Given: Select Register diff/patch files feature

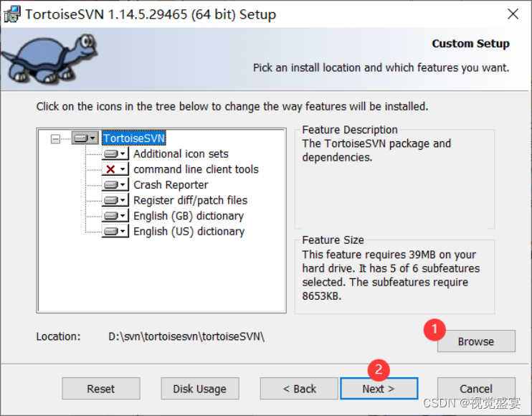Looking at the screenshot, I should pyautogui.click(x=190, y=200).
